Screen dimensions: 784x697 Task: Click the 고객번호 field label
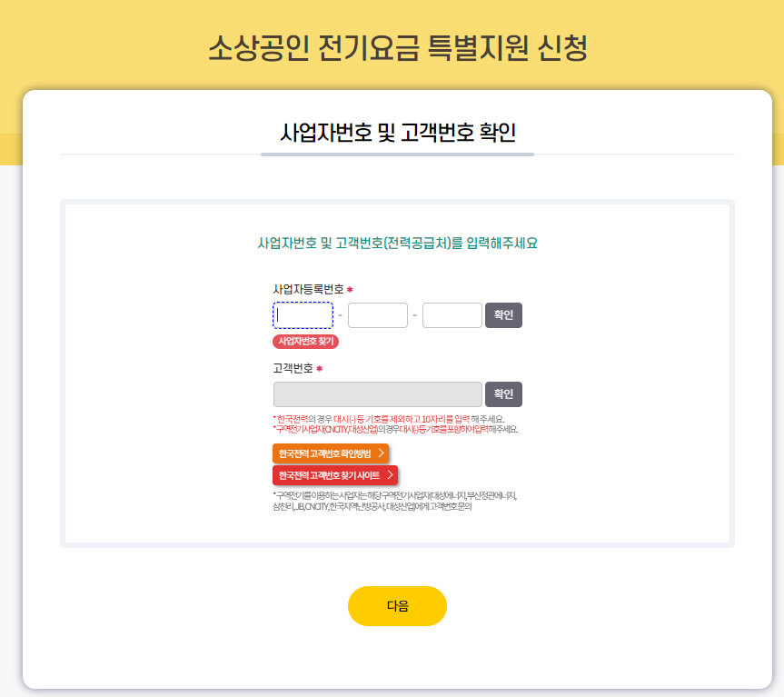(293, 369)
